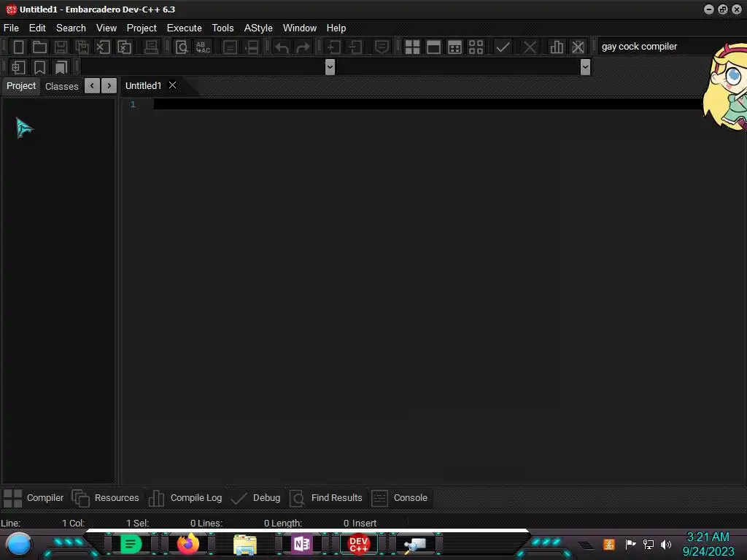Viewport: 747px width, 560px height.
Task: Open the Tools menu
Action: point(223,28)
